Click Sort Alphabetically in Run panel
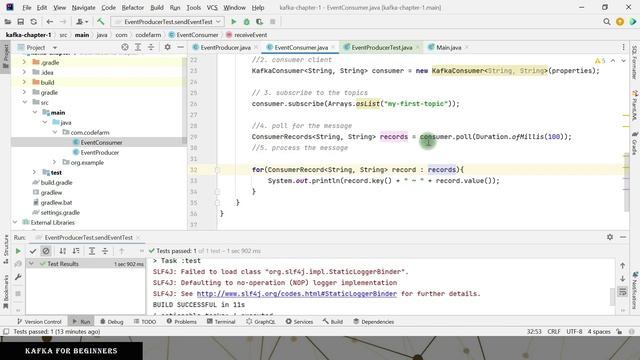 [x=62, y=251]
